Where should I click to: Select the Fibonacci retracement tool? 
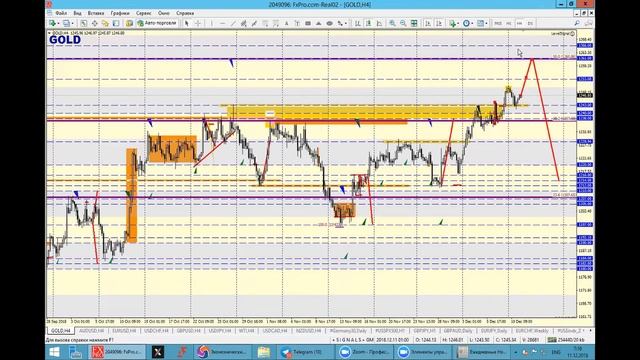(265, 23)
